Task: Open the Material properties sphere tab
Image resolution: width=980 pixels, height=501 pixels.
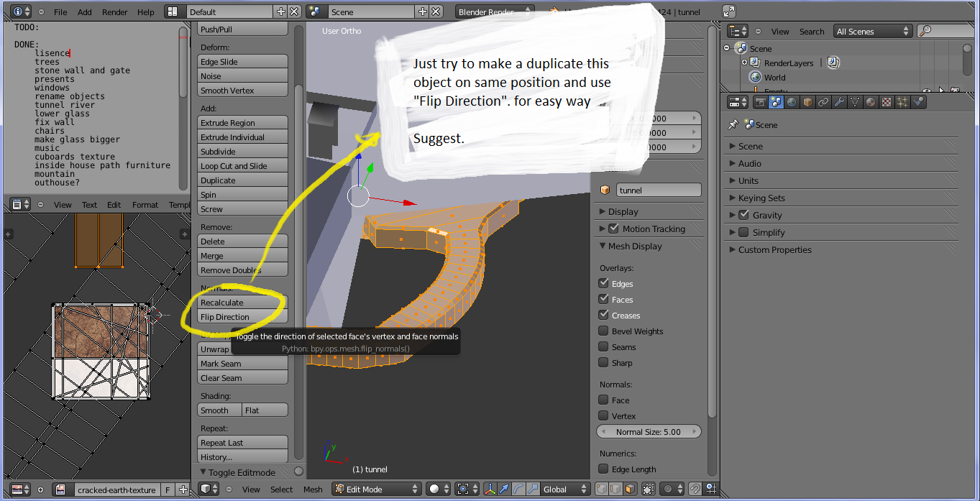Action: tap(871, 102)
